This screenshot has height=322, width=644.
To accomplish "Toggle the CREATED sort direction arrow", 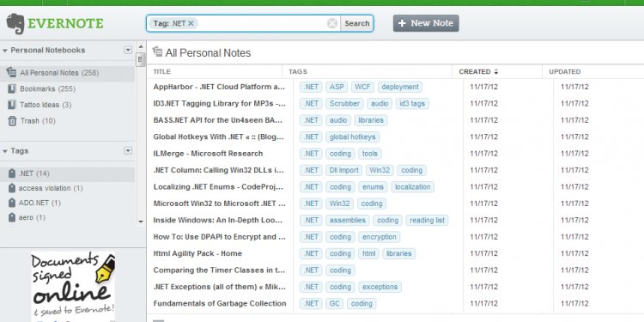I will [496, 72].
